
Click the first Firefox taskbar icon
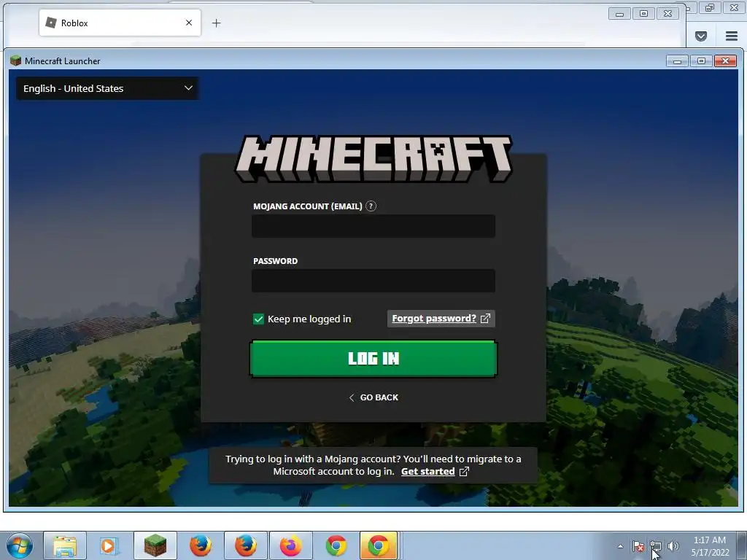[201, 545]
